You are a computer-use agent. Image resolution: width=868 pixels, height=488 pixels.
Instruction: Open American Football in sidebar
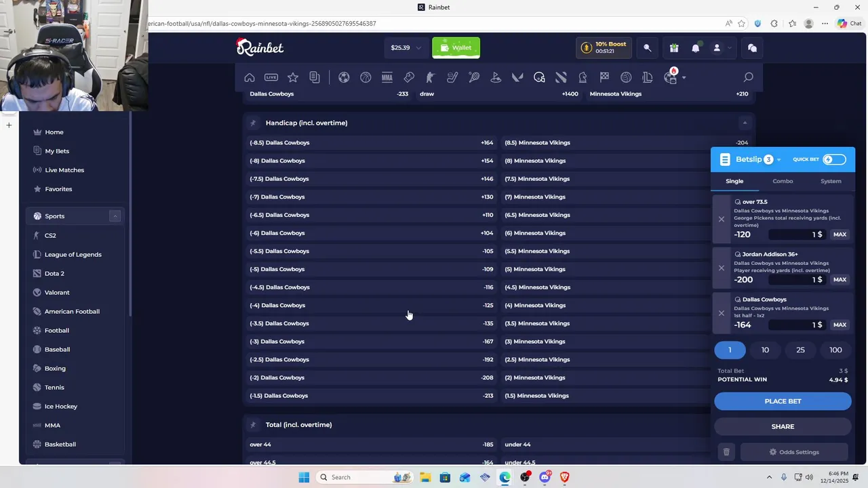click(72, 312)
